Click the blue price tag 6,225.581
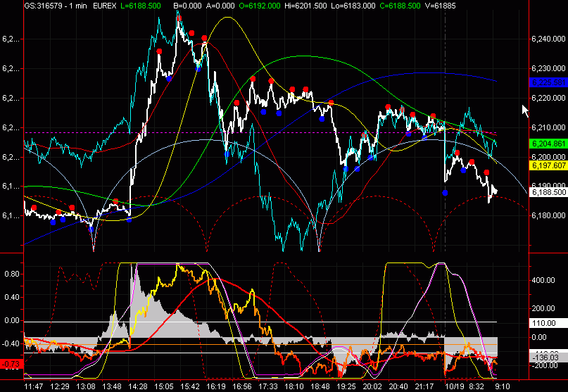Image resolution: width=568 pixels, height=392 pixels. point(548,82)
